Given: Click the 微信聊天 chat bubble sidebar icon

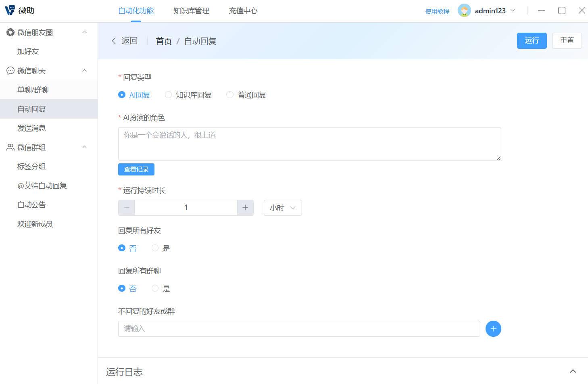Looking at the screenshot, I should 10,71.
